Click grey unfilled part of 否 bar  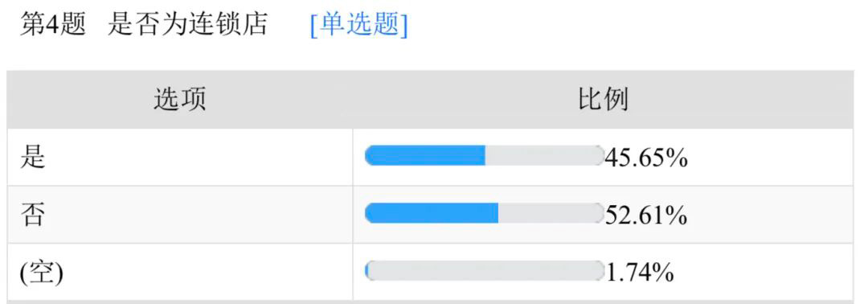coord(551,213)
